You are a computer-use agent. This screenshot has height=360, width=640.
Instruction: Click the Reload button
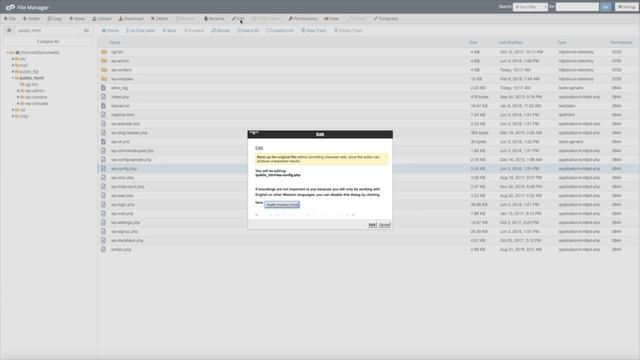click(221, 31)
